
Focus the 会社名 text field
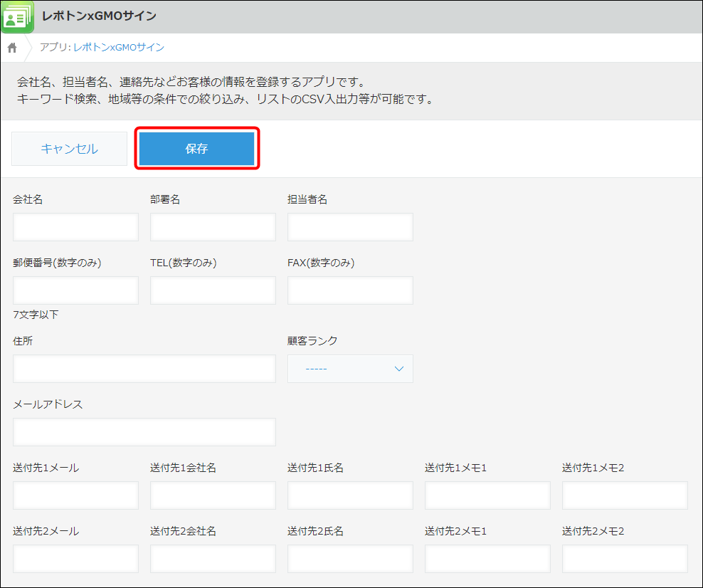click(75, 227)
